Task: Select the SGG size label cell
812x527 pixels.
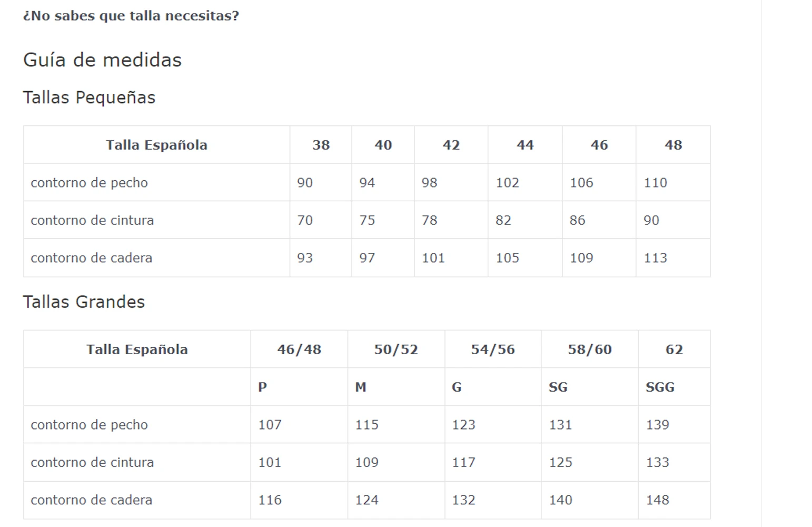Action: click(674, 387)
